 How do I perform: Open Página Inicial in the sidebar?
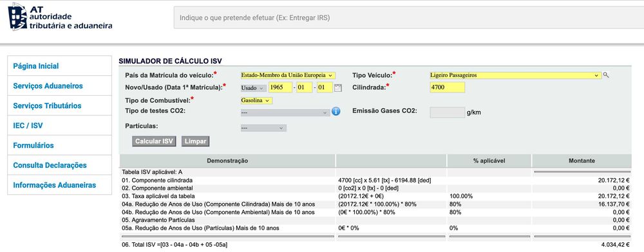[x=59, y=66]
